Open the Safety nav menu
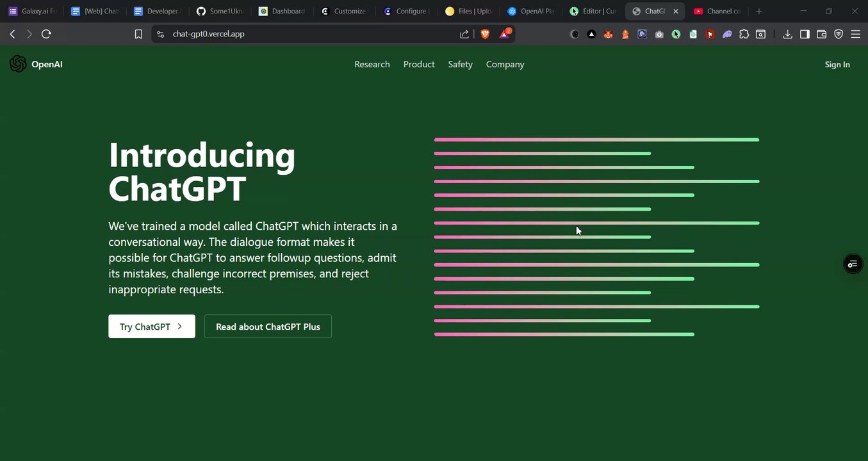Screen dimensions: 868x461 [x=460, y=64]
